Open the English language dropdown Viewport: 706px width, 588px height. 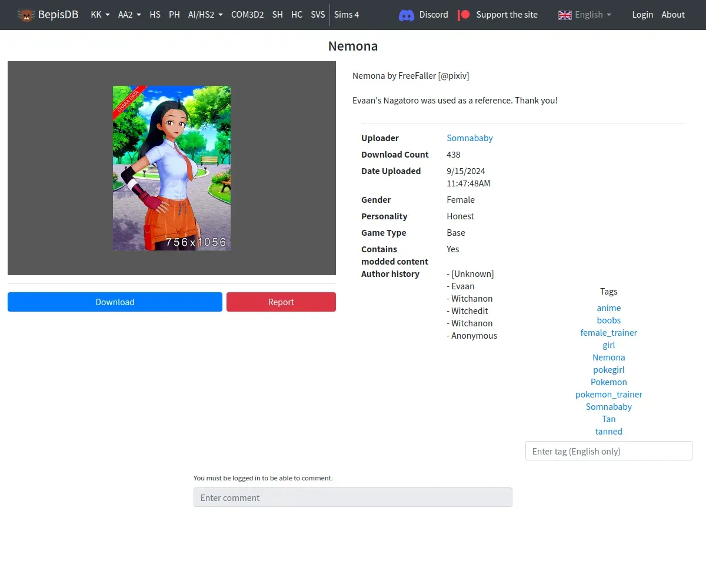pyautogui.click(x=593, y=15)
